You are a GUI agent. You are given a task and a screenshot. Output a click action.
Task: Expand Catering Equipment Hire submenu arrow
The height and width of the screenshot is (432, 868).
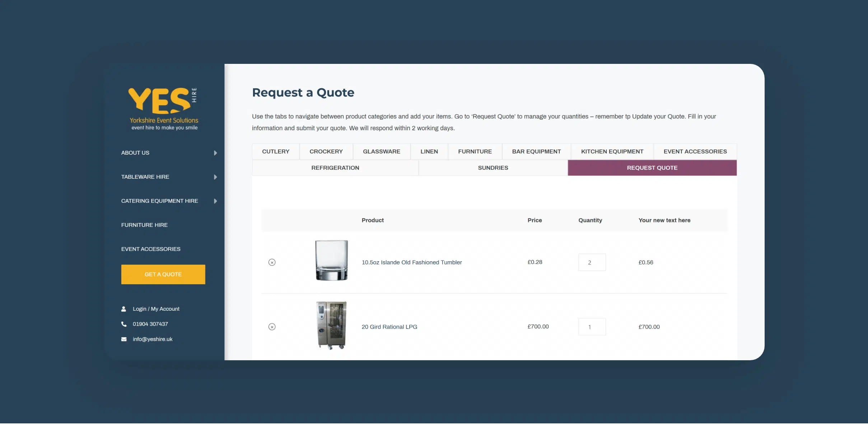[x=215, y=201]
